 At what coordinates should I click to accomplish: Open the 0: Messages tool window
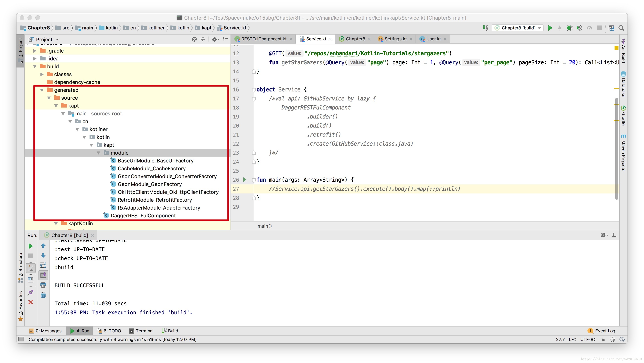(46, 331)
